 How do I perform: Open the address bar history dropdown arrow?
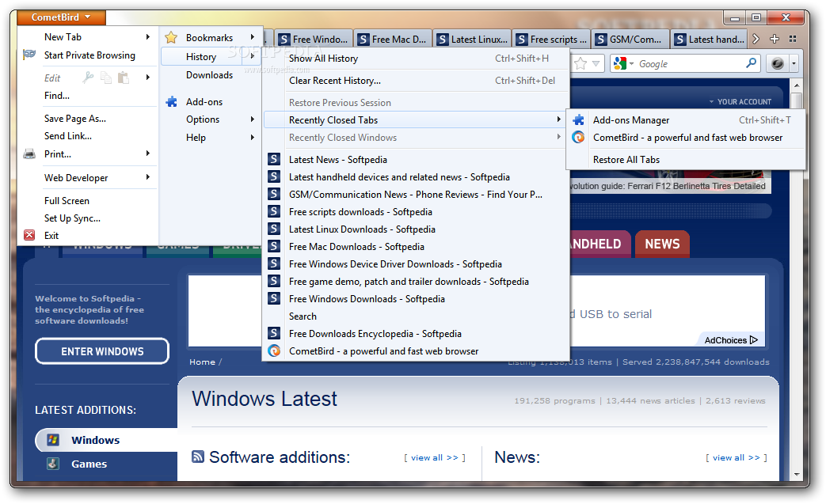pyautogui.click(x=596, y=63)
